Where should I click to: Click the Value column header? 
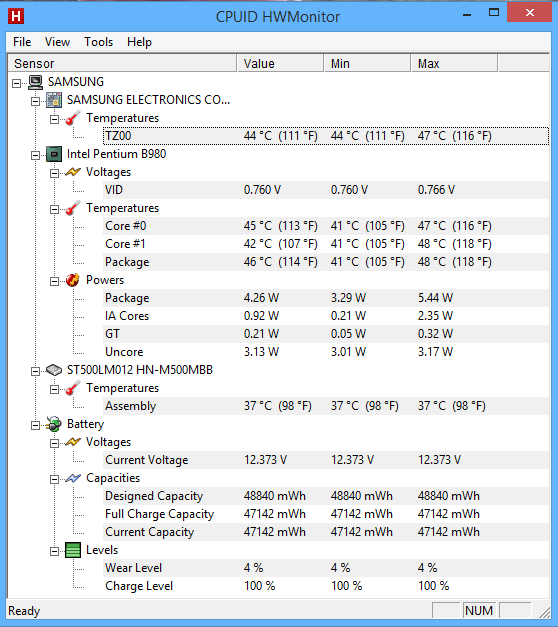click(280, 64)
